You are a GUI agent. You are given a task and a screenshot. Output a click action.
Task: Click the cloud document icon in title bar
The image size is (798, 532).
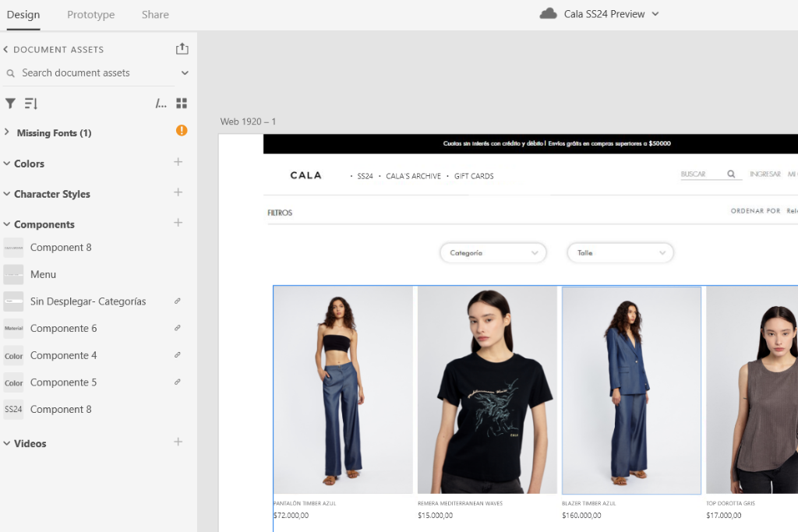coord(549,14)
